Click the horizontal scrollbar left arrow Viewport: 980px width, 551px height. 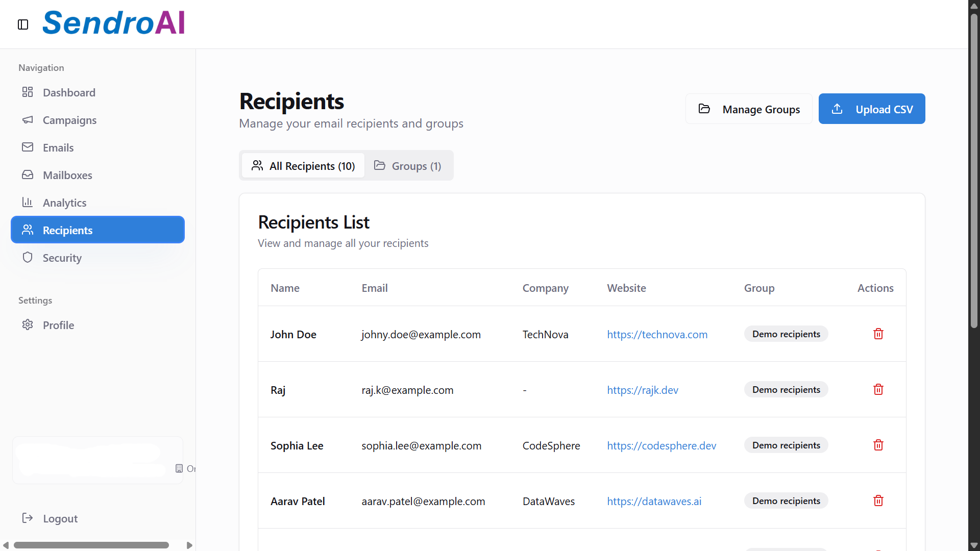[x=6, y=545]
